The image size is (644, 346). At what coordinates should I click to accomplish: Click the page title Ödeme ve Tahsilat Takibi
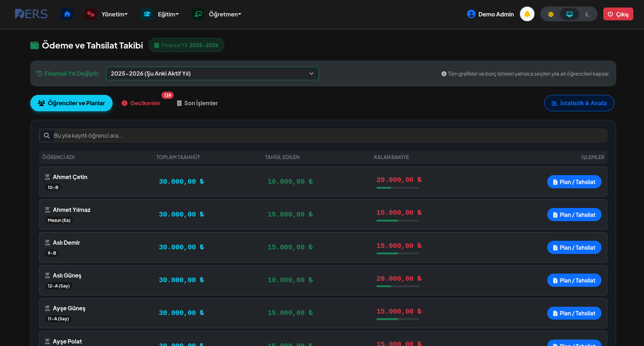[93, 45]
